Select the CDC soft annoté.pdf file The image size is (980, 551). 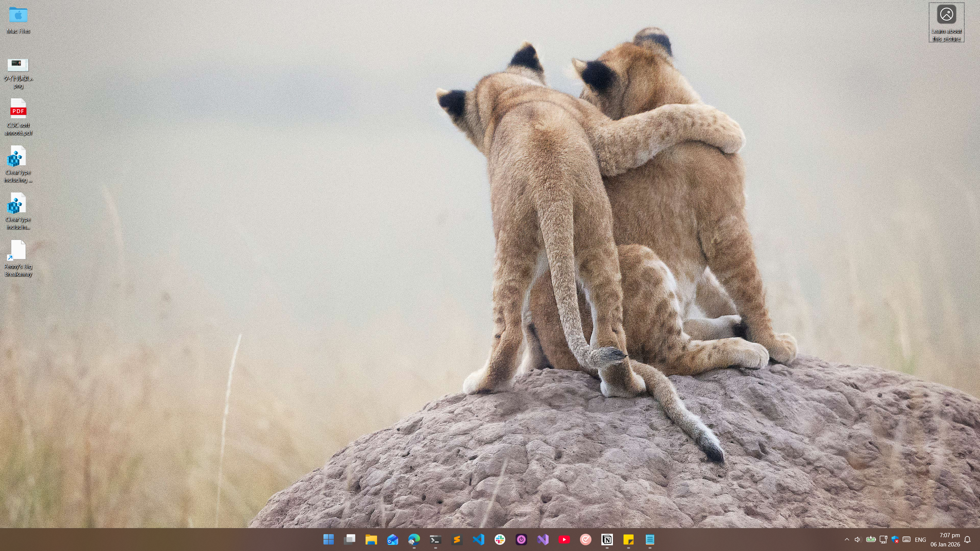pos(18,117)
